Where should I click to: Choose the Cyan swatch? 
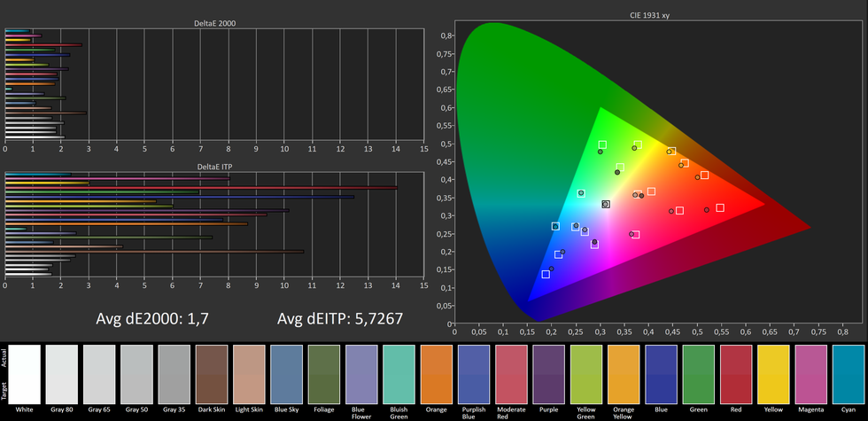click(x=849, y=374)
